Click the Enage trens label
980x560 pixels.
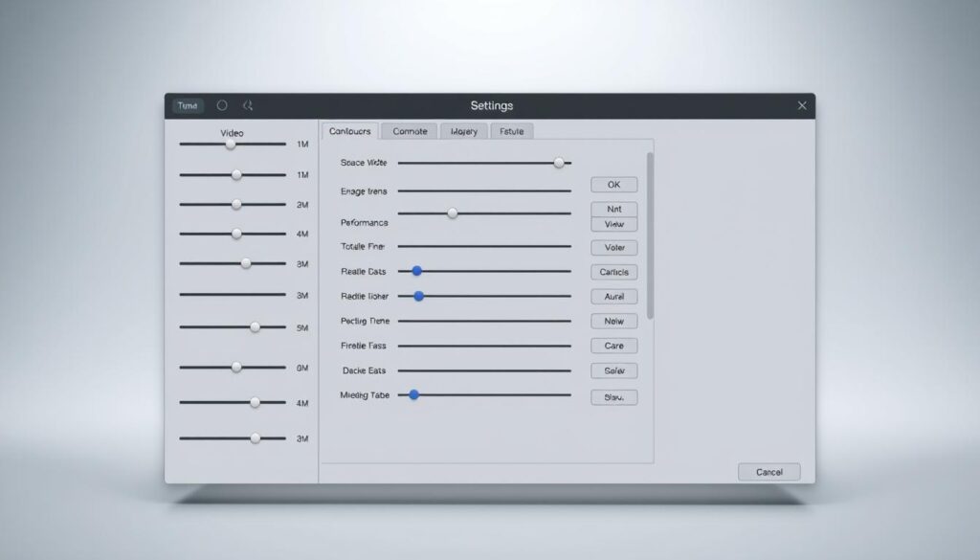pos(364,191)
